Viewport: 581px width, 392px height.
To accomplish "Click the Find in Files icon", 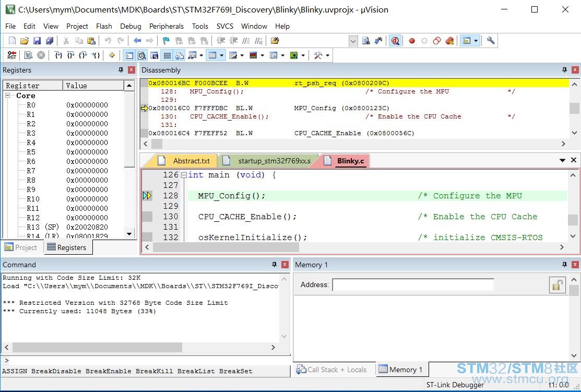I will tap(275, 41).
